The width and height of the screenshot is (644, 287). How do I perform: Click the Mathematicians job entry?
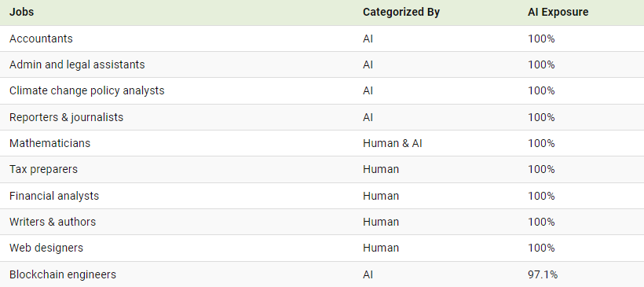[49, 143]
